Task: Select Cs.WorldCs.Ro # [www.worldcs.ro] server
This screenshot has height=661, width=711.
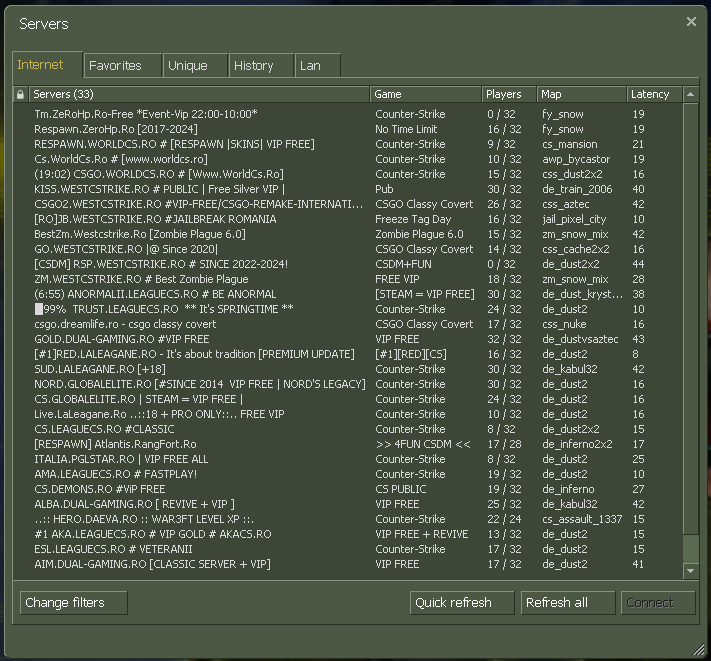Action: click(x=348, y=159)
